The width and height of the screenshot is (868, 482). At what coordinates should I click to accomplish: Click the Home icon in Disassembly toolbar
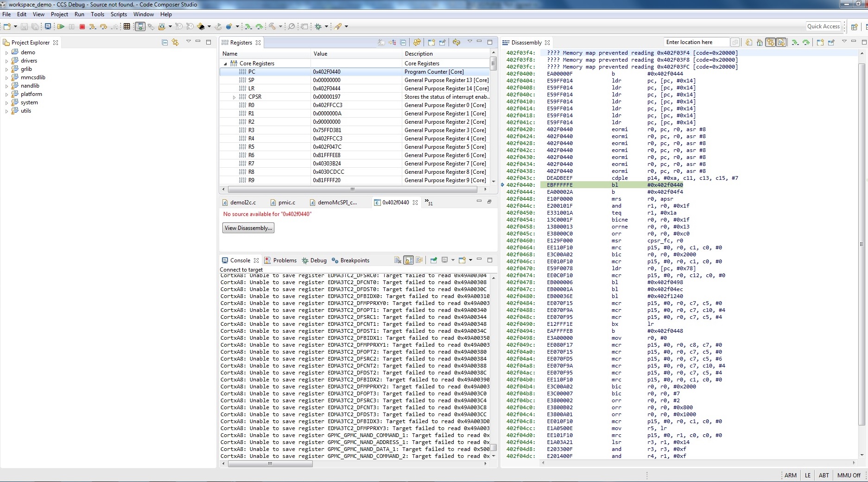(760, 42)
